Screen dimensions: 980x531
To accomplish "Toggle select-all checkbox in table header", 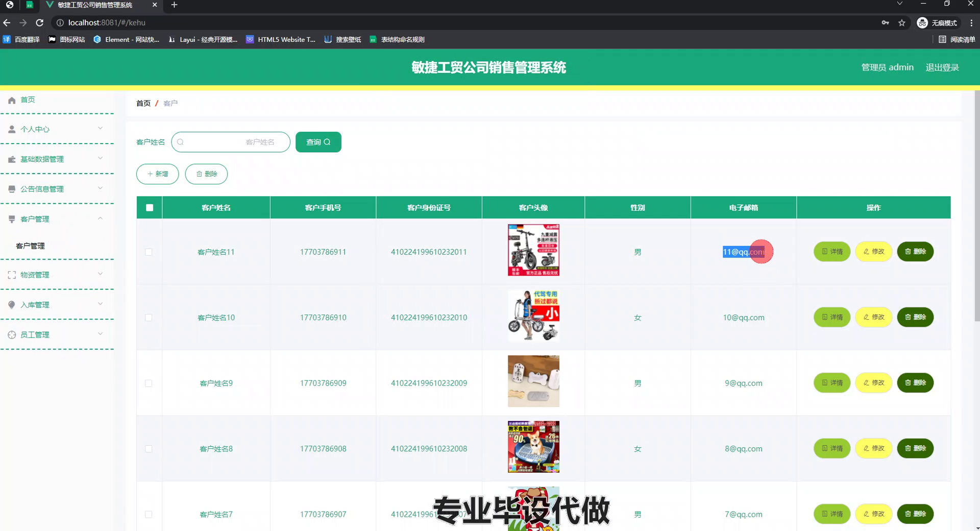I will [150, 207].
